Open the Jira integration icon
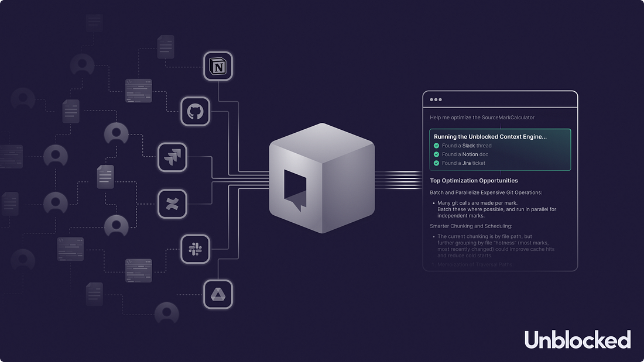This screenshot has height=362, width=644. [172, 157]
